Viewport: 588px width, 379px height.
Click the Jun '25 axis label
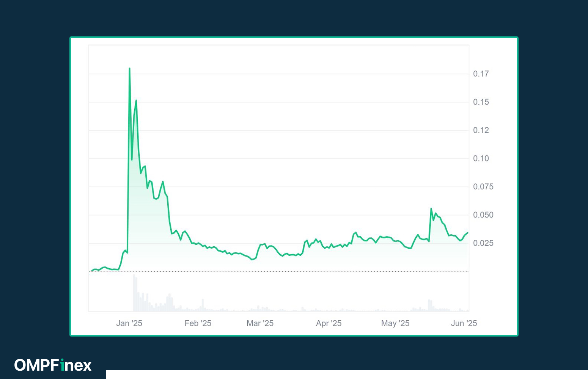[x=464, y=323]
